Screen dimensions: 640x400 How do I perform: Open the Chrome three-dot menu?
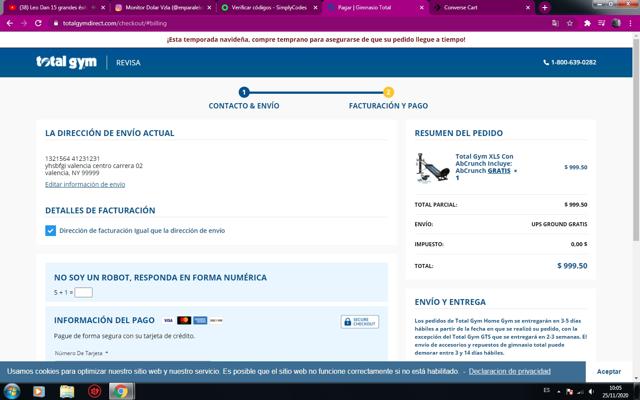[x=631, y=23]
